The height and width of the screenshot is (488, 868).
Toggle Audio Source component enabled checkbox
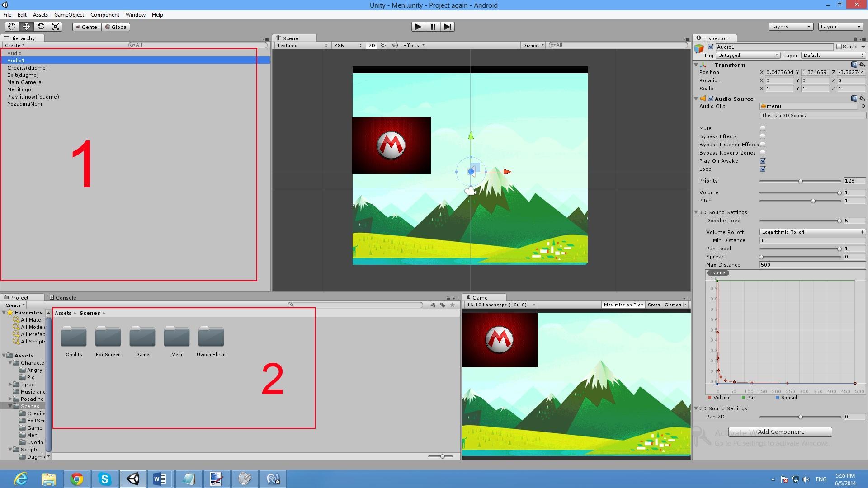pyautogui.click(x=711, y=99)
